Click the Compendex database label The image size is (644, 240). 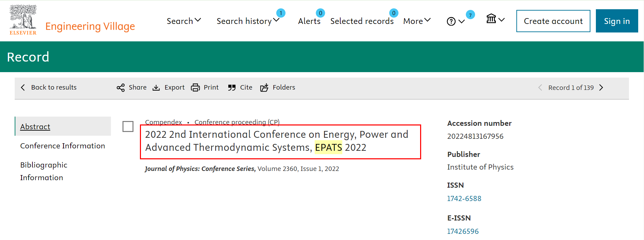pos(163,122)
